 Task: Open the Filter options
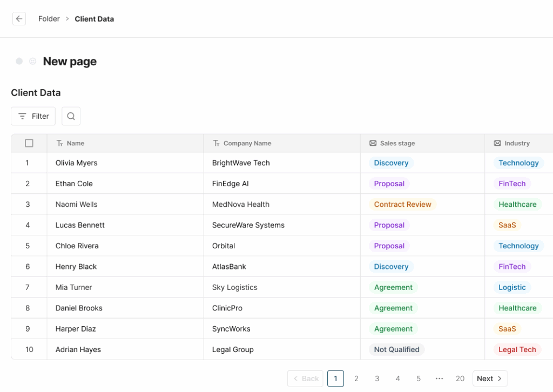click(33, 116)
